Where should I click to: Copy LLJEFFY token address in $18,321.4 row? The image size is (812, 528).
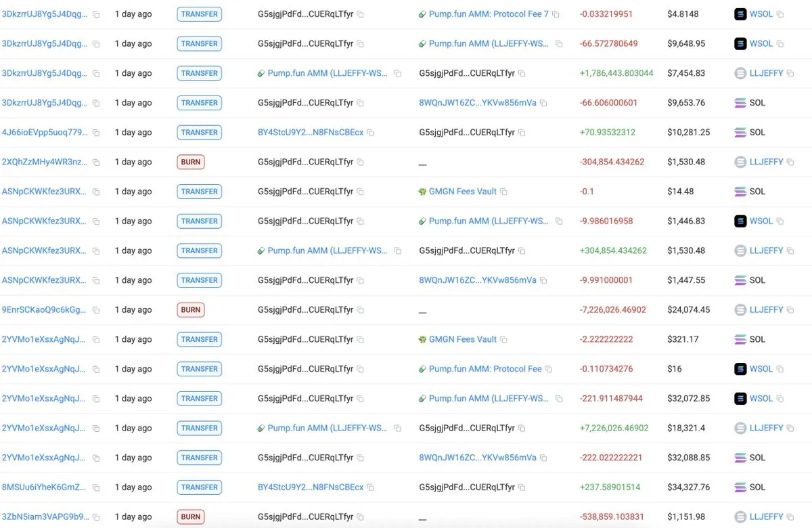(x=790, y=428)
